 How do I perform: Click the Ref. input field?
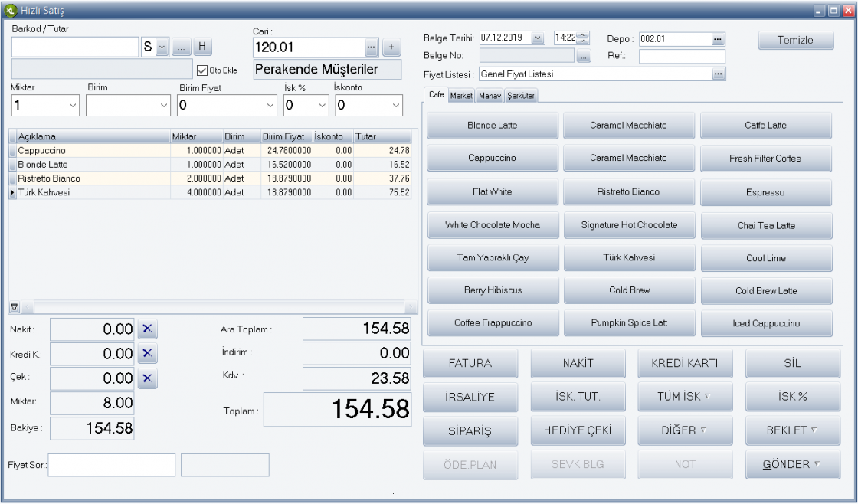coord(682,57)
